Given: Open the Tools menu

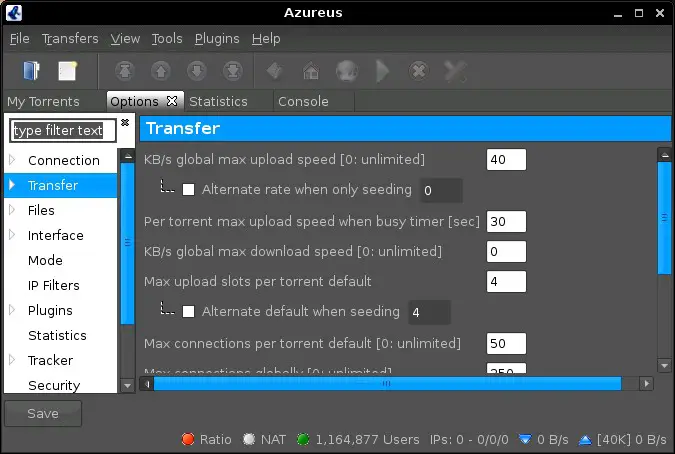Looking at the screenshot, I should (167, 39).
